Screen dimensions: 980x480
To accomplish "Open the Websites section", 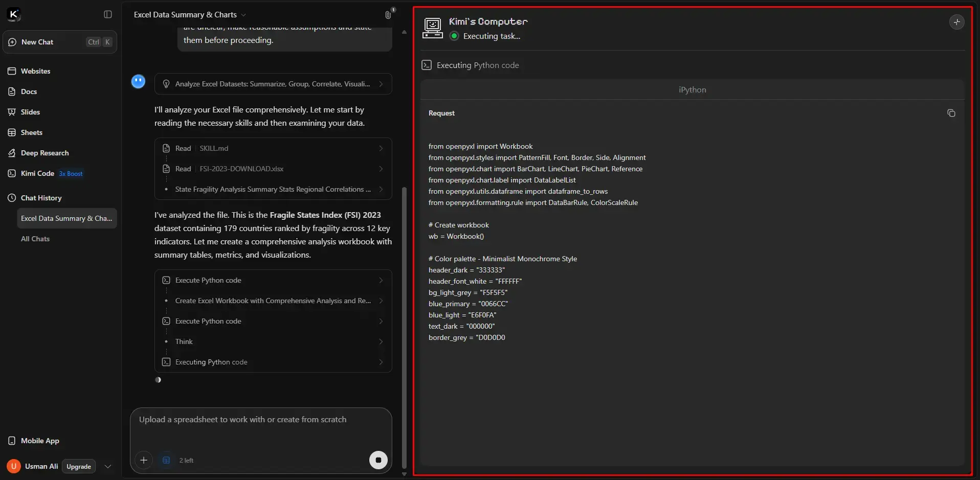I will tap(35, 71).
